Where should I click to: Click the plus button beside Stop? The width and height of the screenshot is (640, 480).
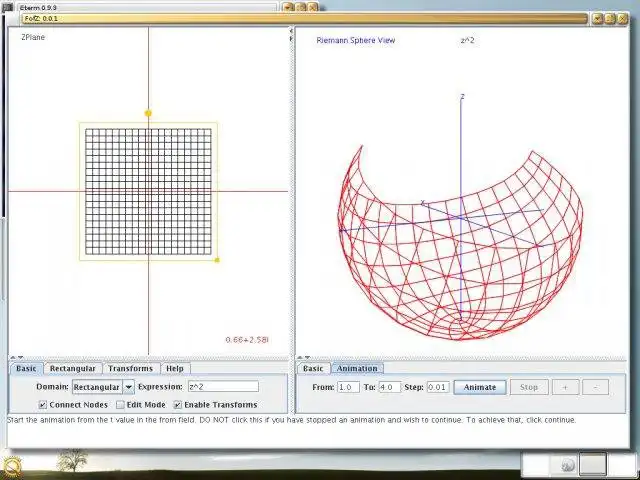pyautogui.click(x=565, y=387)
